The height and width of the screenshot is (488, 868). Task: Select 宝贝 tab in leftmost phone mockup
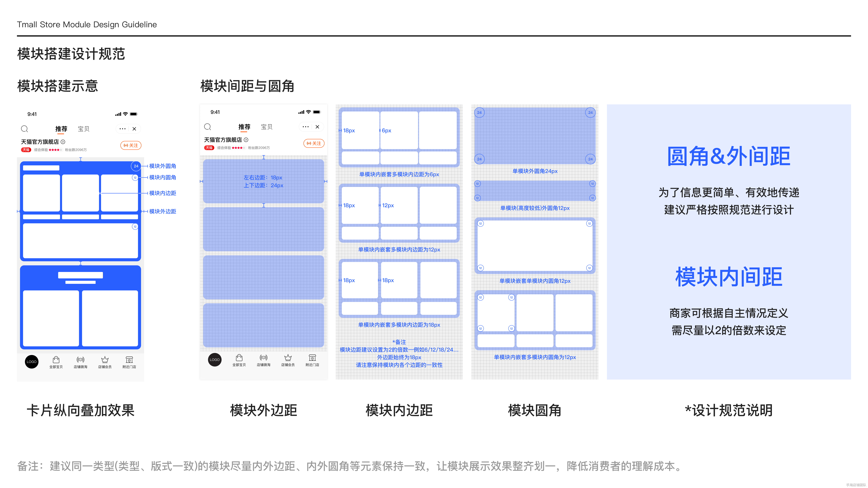pos(83,129)
